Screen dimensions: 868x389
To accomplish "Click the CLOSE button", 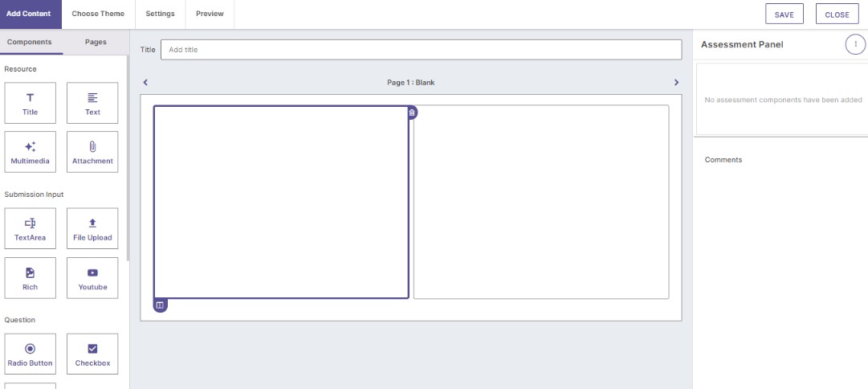I will point(837,14).
